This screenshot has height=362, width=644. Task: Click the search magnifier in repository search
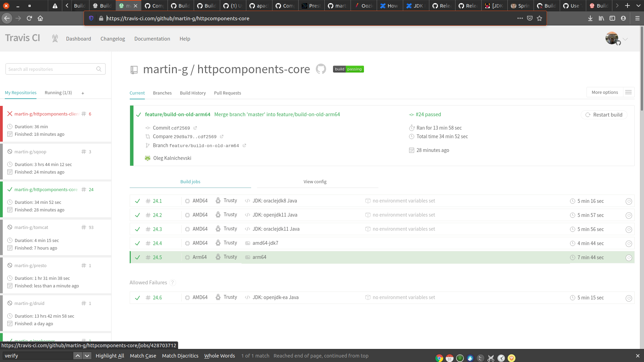click(x=99, y=69)
